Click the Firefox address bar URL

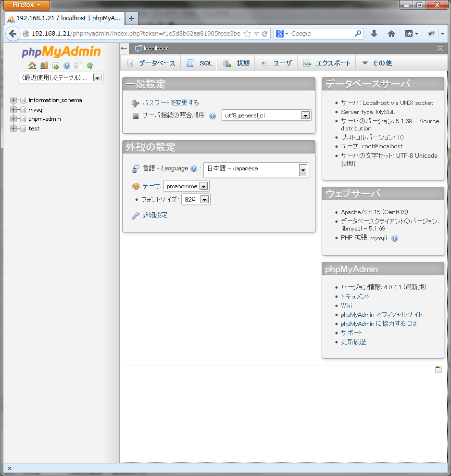[136, 34]
